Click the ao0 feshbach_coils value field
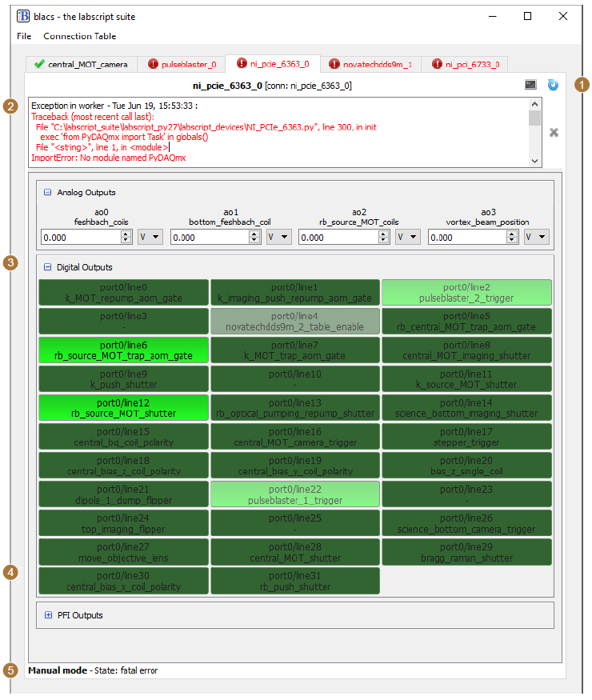 tap(81, 237)
